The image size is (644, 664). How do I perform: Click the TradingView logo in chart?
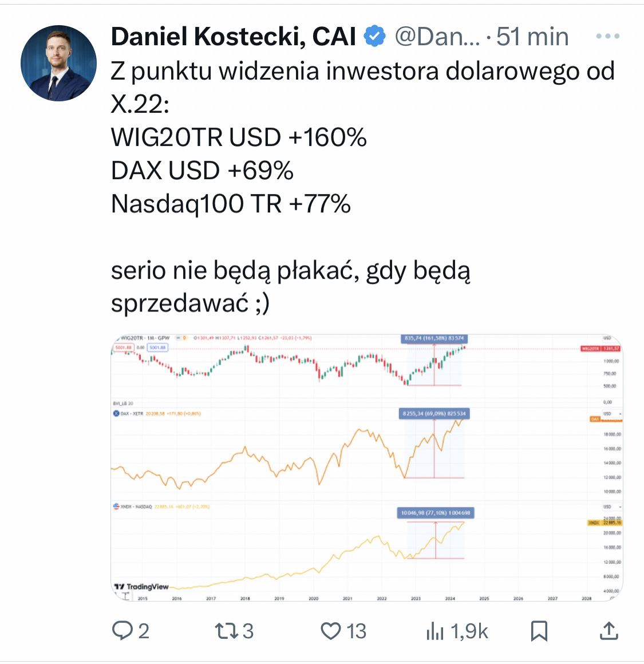coord(141,587)
